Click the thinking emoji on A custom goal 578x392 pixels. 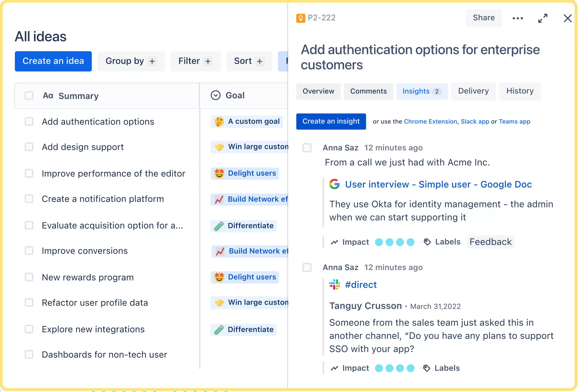pos(219,122)
